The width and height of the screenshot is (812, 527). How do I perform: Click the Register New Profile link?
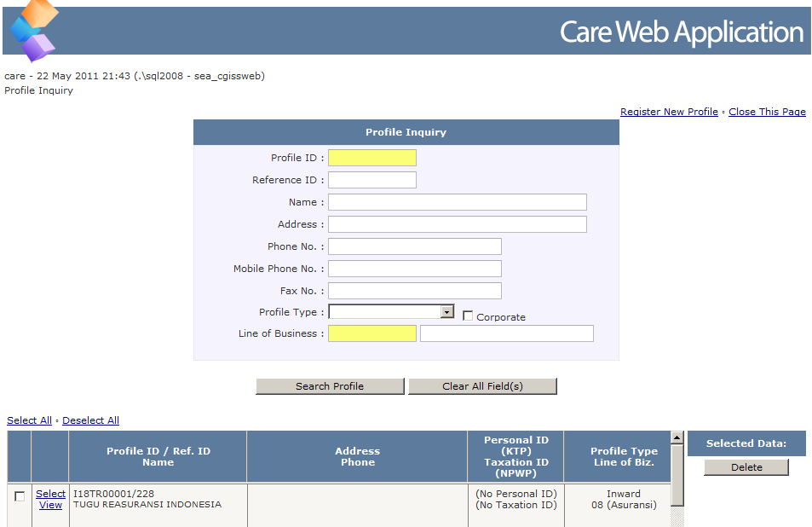click(669, 112)
